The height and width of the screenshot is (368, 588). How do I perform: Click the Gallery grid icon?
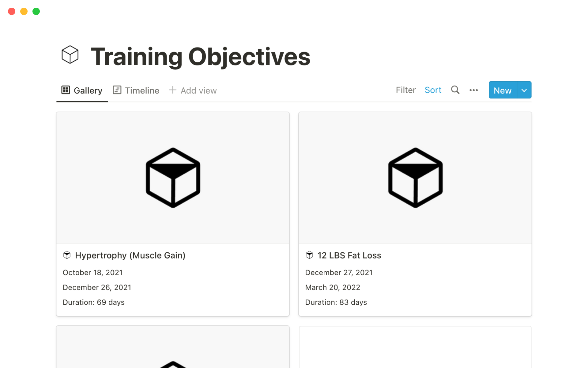tap(66, 90)
